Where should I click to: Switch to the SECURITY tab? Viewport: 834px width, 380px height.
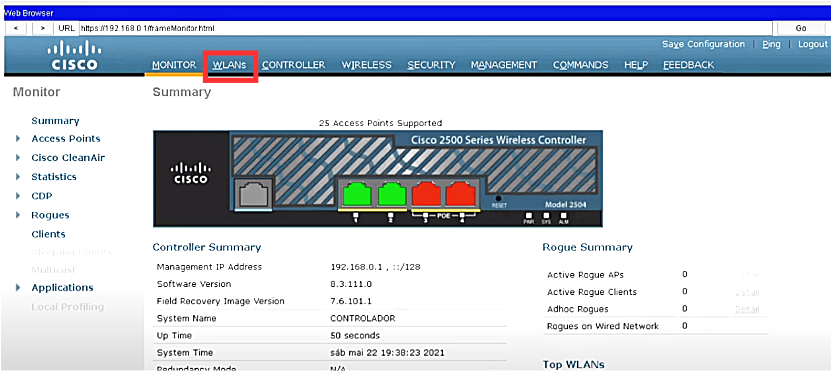tap(431, 65)
